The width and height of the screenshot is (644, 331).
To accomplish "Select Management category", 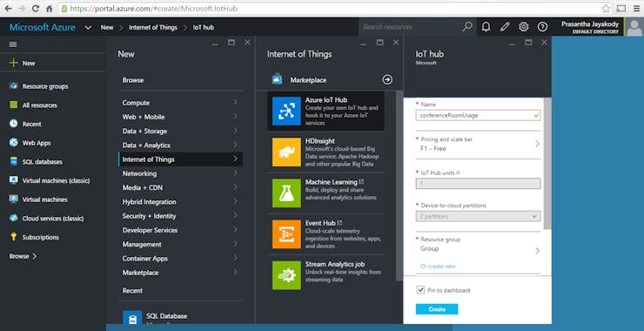I will pyautogui.click(x=180, y=244).
